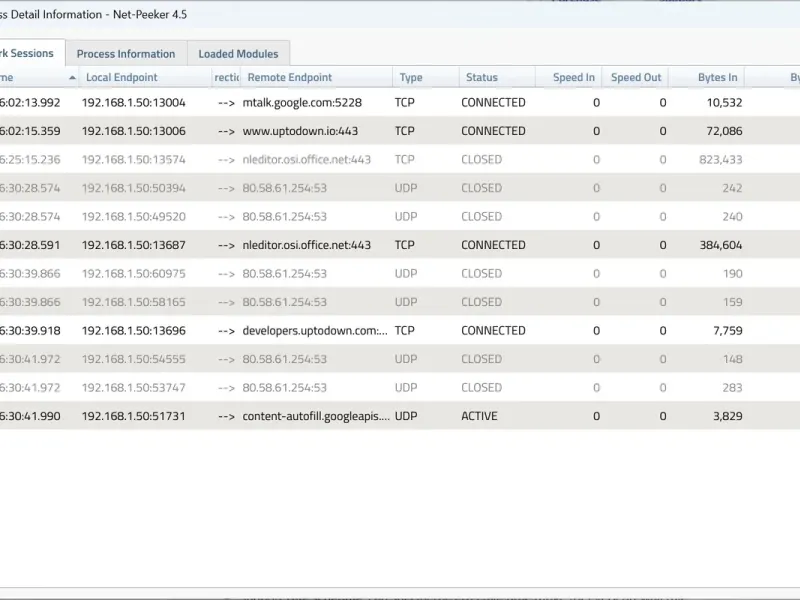Click the time value ending 6:30:41.990
The image size is (800, 600).
pos(30,416)
